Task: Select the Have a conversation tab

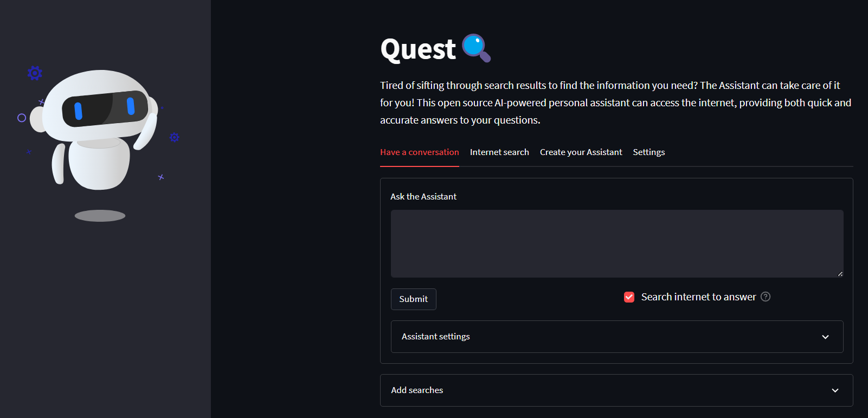Action: 420,152
